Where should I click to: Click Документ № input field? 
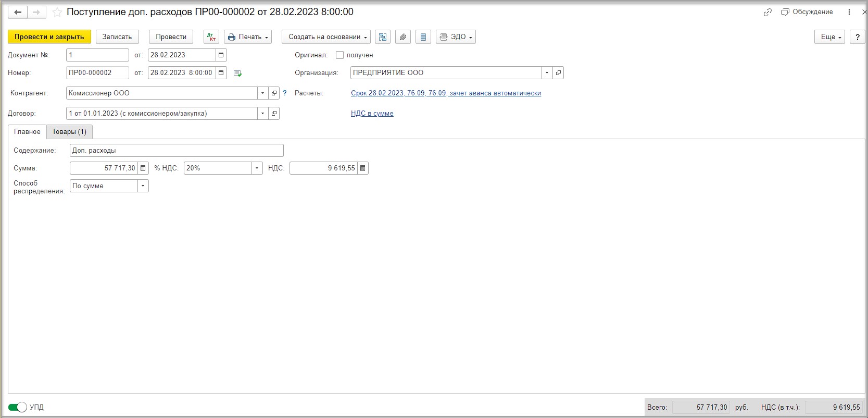click(97, 55)
